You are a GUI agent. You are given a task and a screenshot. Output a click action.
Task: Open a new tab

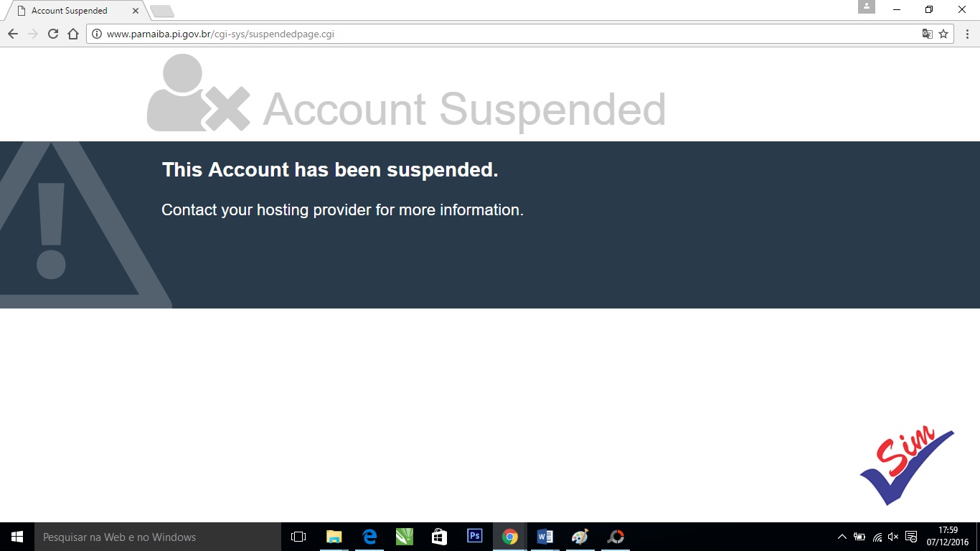pos(162,11)
